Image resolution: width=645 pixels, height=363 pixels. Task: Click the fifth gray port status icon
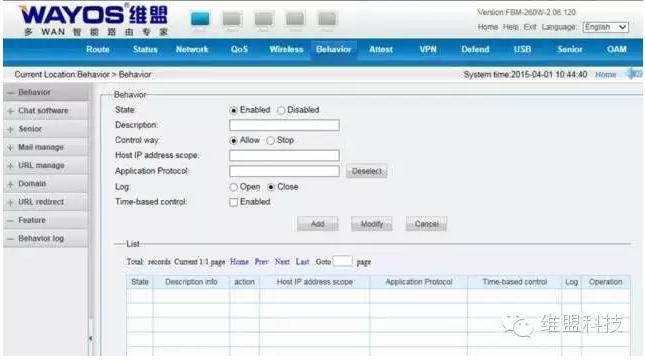pyautogui.click(x=327, y=19)
